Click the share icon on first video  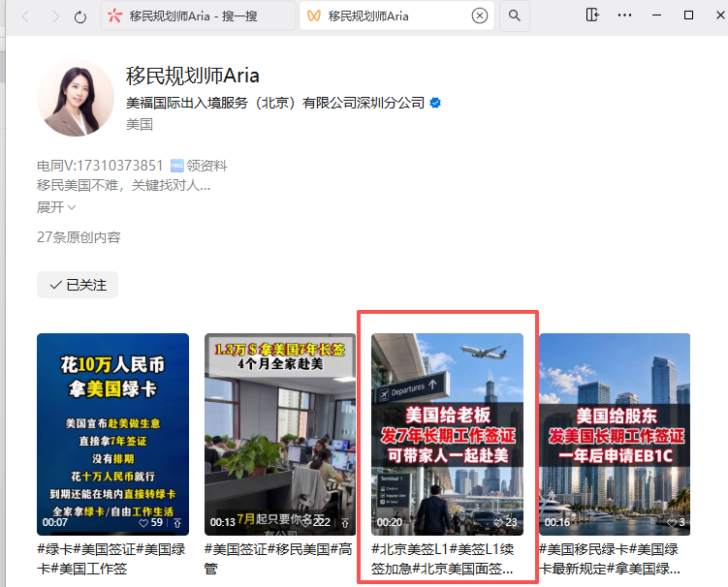177,523
